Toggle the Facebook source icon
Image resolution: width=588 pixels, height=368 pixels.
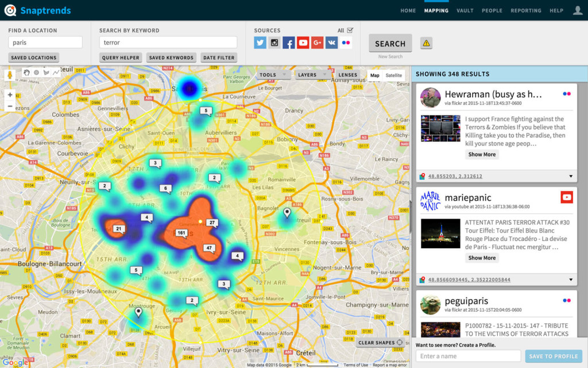pyautogui.click(x=289, y=43)
